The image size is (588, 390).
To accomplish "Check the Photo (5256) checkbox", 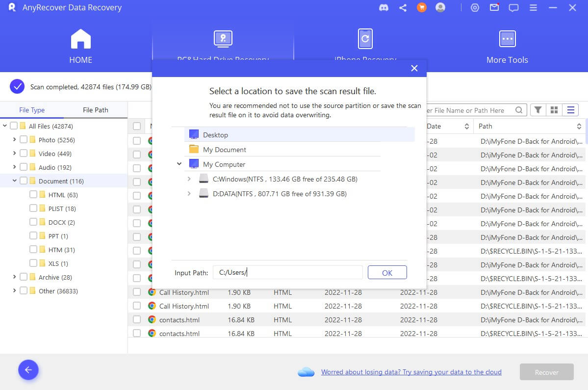I will (24, 140).
